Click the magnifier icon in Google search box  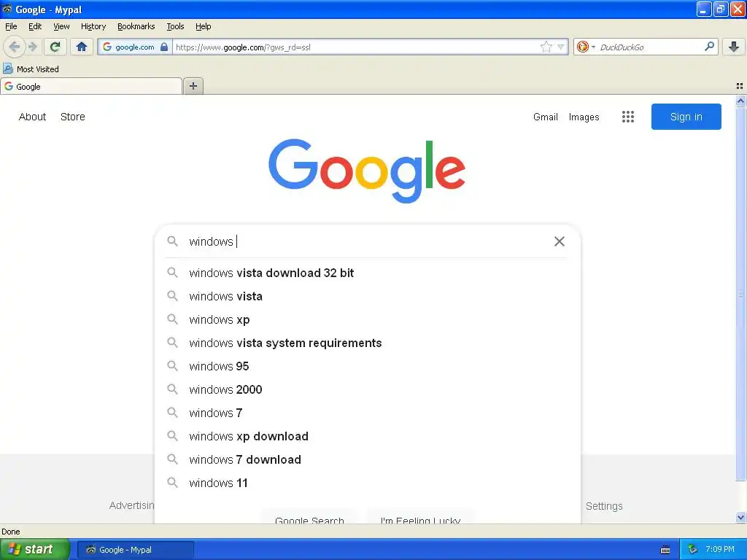pyautogui.click(x=172, y=241)
